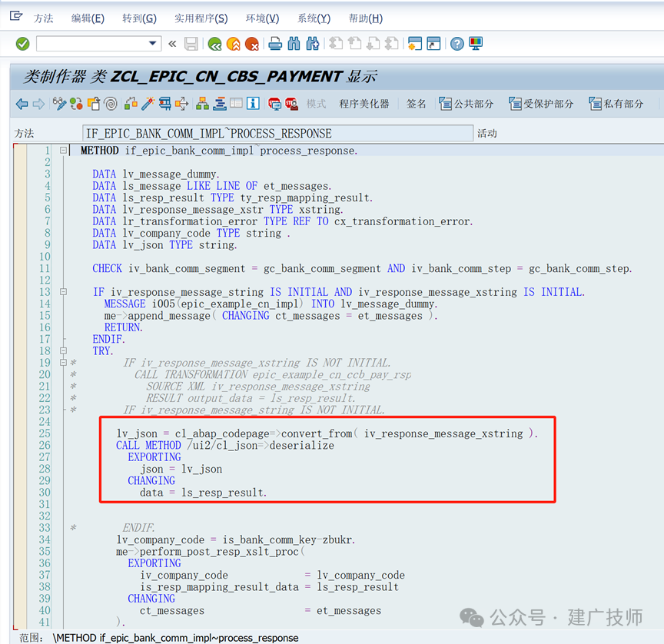The width and height of the screenshot is (664, 644).
Task: Click the Find binoculars icon
Action: pos(294,43)
